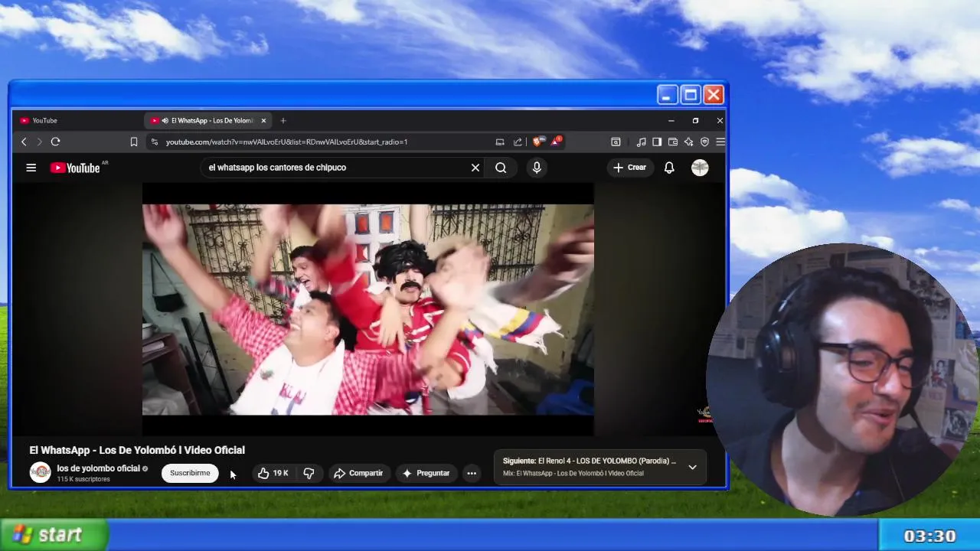980x551 pixels.
Task: Open the los de yolombo oficial channel avatar
Action: (x=40, y=473)
